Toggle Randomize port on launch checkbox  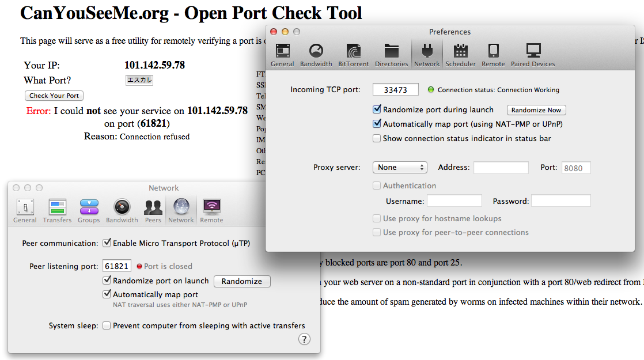107,281
